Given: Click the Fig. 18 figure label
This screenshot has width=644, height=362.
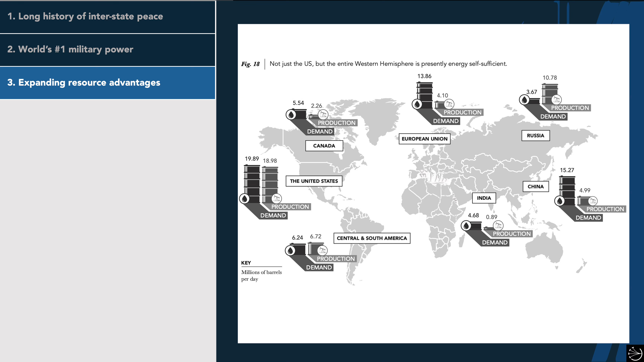Looking at the screenshot, I should 250,64.
